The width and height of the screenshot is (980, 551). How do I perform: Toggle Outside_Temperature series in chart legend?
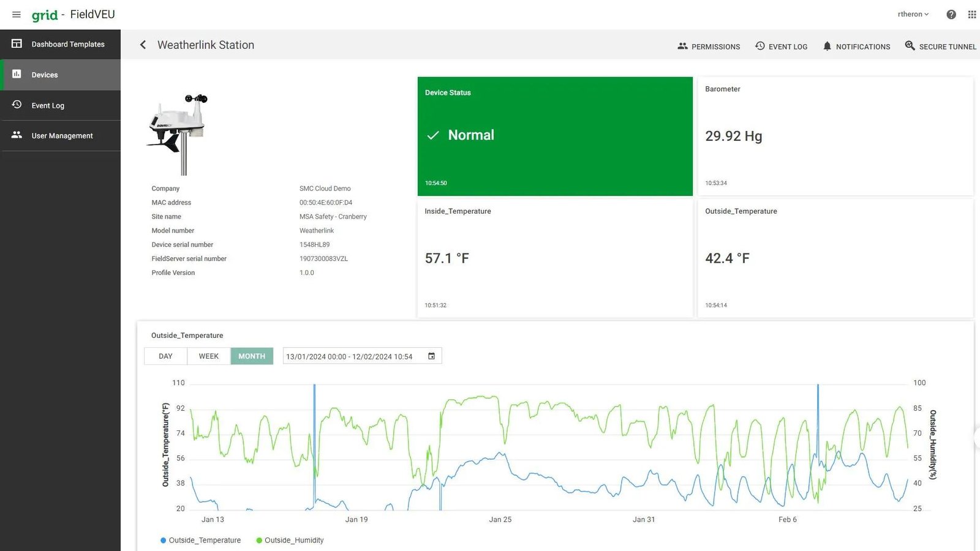[x=200, y=540]
